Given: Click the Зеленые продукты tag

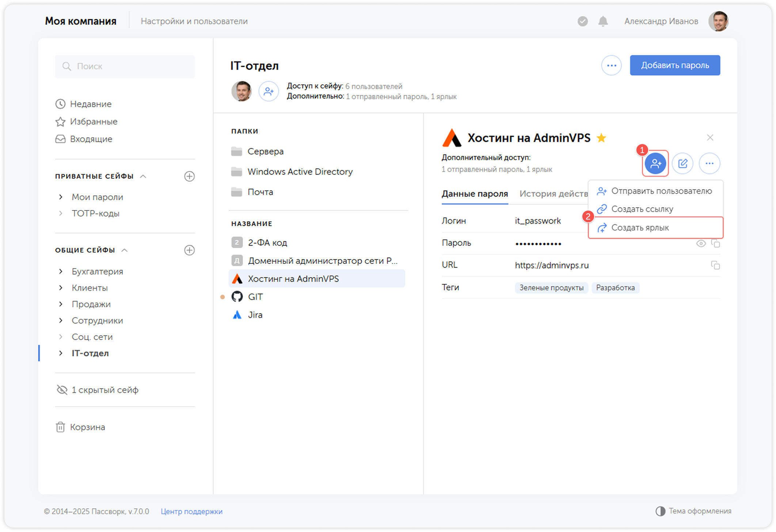Looking at the screenshot, I should (x=551, y=288).
